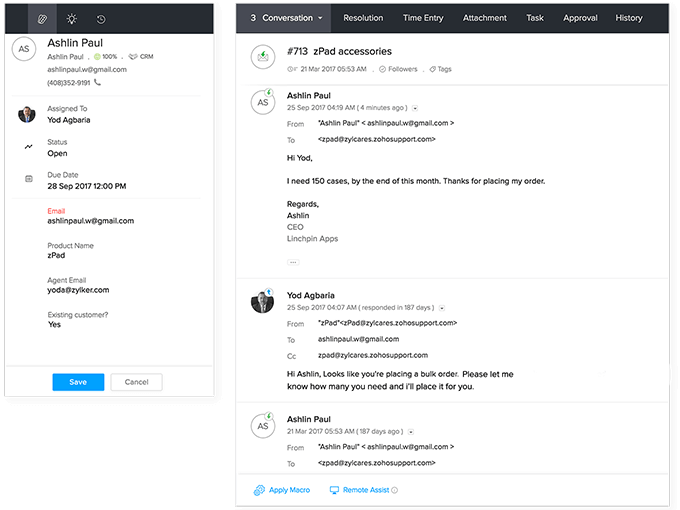The width and height of the screenshot is (680, 510).
Task: Open the clock history icon in left panel
Action: point(101,19)
